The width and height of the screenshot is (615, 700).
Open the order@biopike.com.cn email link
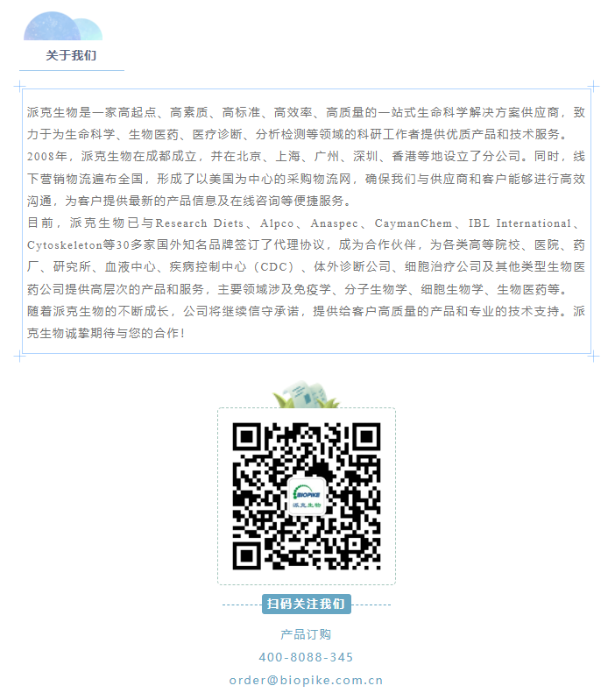click(306, 681)
